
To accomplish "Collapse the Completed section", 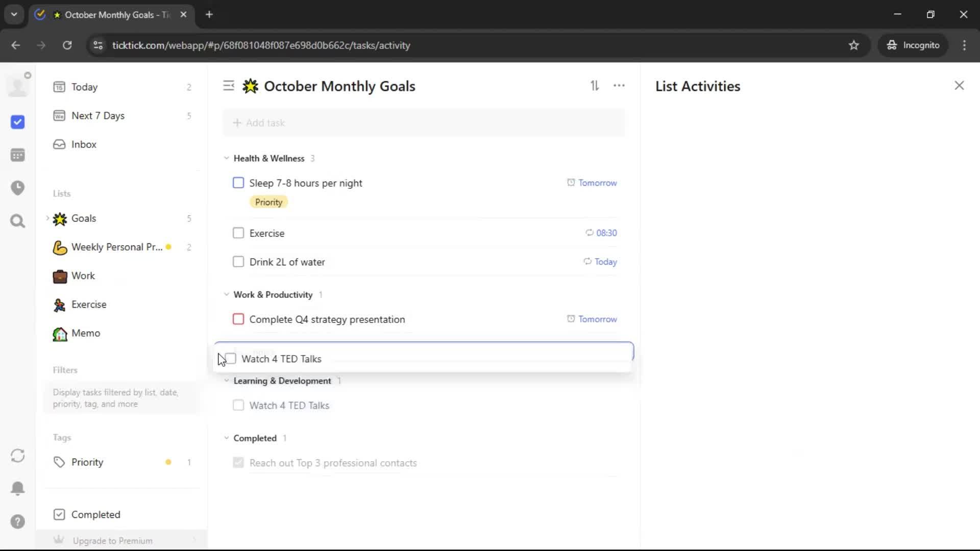I will click(227, 438).
